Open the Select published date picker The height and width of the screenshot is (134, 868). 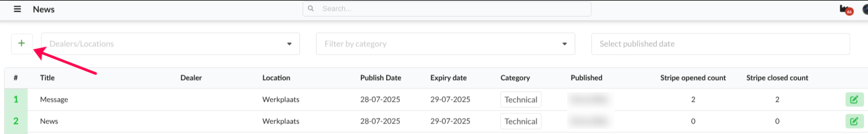[721, 44]
